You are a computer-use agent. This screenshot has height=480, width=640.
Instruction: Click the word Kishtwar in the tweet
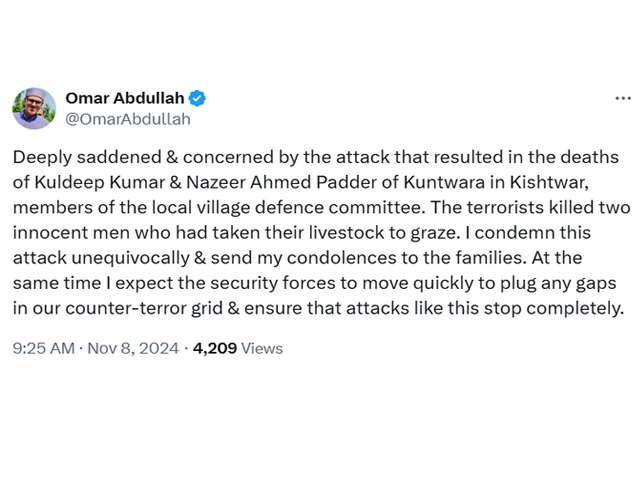click(548, 182)
